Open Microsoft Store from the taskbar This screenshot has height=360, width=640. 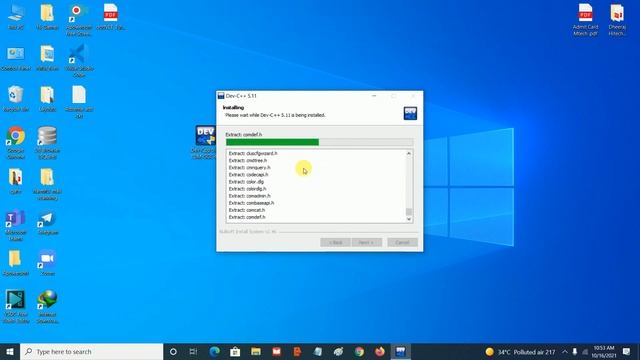[x=235, y=351]
